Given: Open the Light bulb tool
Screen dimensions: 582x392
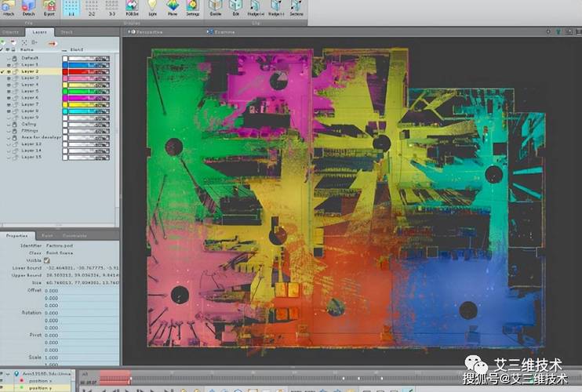Looking at the screenshot, I should (152, 7).
